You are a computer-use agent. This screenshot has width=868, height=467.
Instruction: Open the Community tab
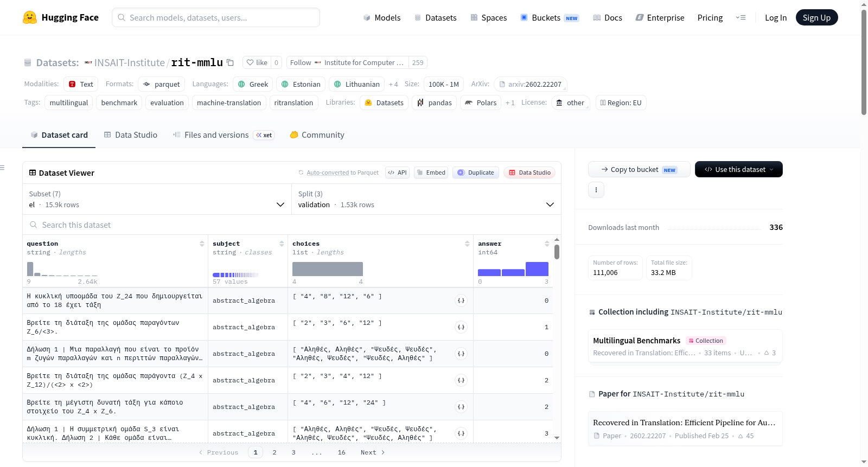pyautogui.click(x=317, y=135)
